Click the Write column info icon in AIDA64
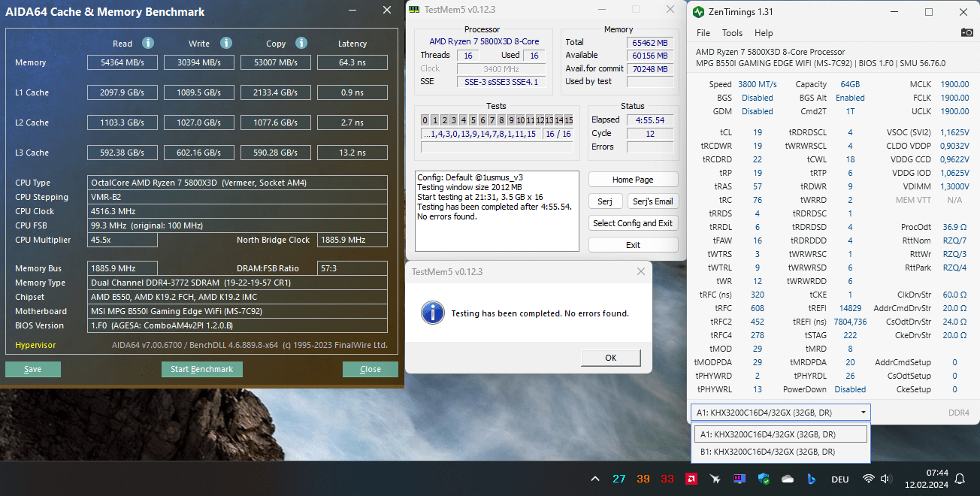This screenshot has height=496, width=980. 226,43
